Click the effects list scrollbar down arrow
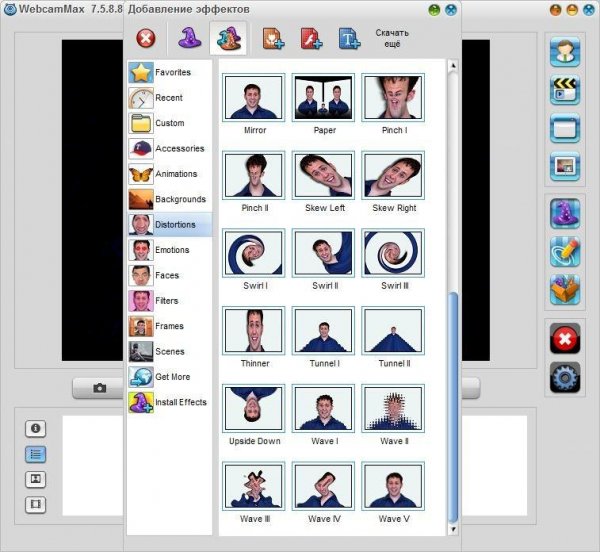The height and width of the screenshot is (552, 600). 453,529
